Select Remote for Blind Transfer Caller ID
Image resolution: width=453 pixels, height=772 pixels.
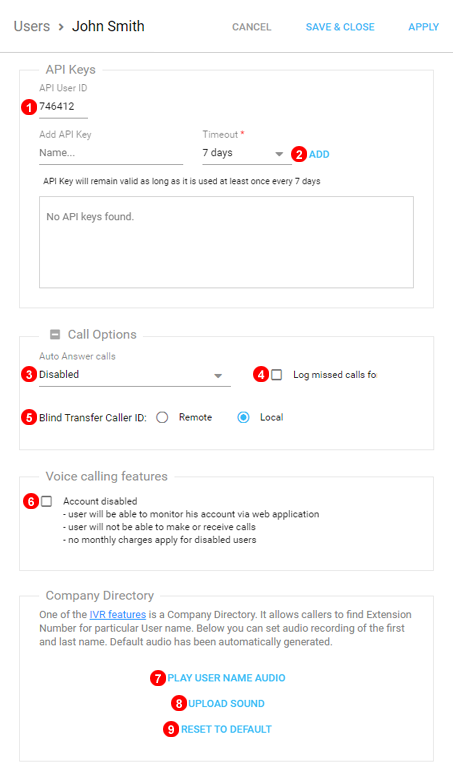tap(162, 418)
